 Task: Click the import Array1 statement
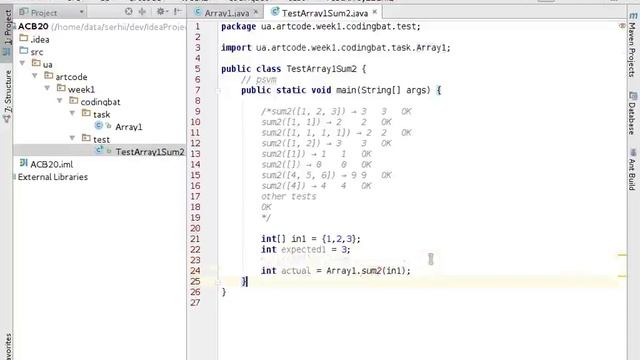click(x=336, y=48)
